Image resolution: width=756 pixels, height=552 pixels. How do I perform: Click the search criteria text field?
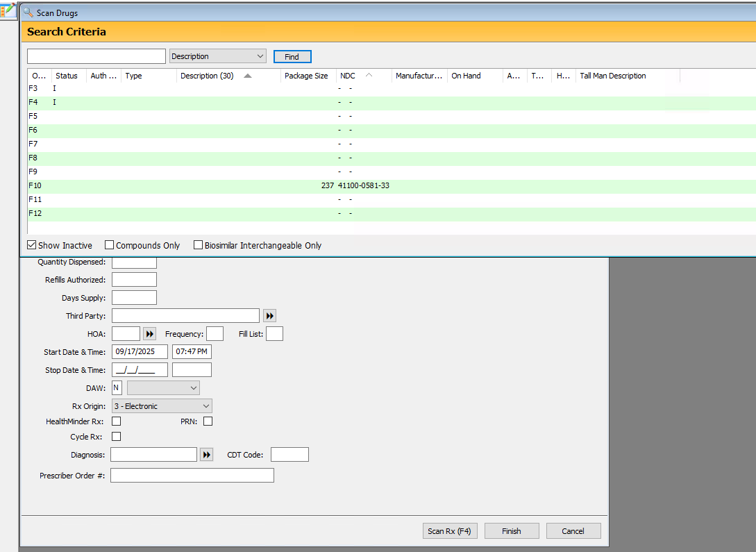(96, 56)
